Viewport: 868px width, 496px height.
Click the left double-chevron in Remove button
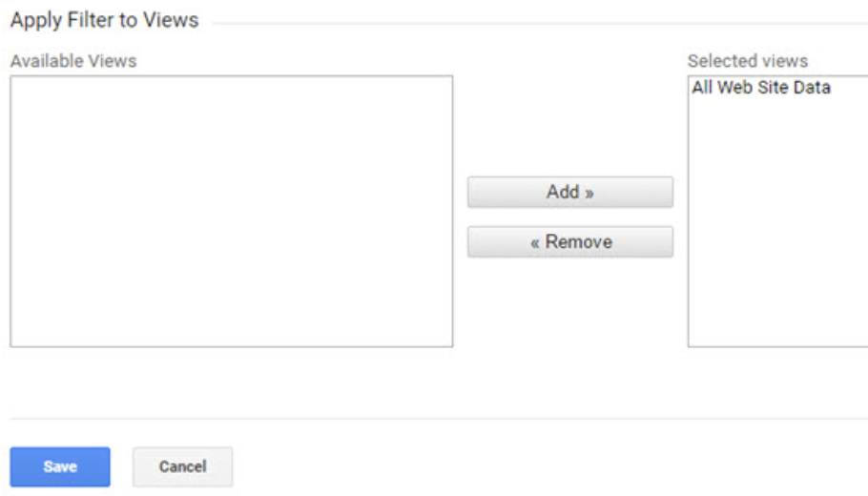pyautogui.click(x=535, y=243)
